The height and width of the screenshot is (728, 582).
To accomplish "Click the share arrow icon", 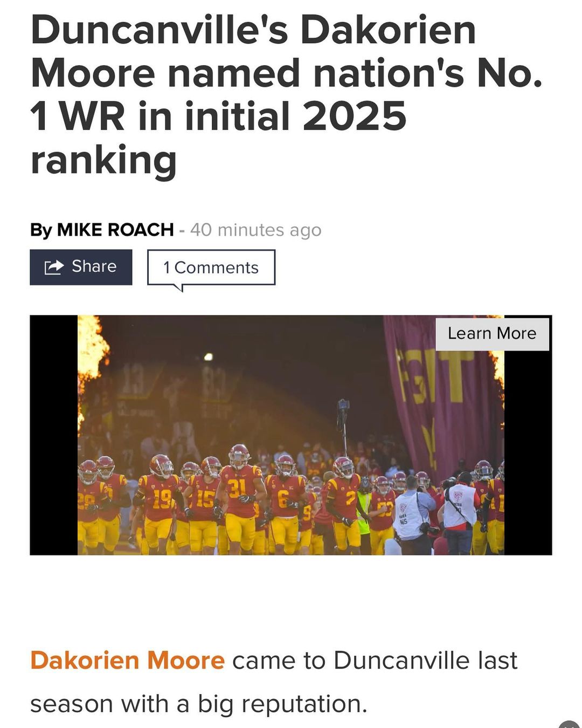I will coord(54,267).
